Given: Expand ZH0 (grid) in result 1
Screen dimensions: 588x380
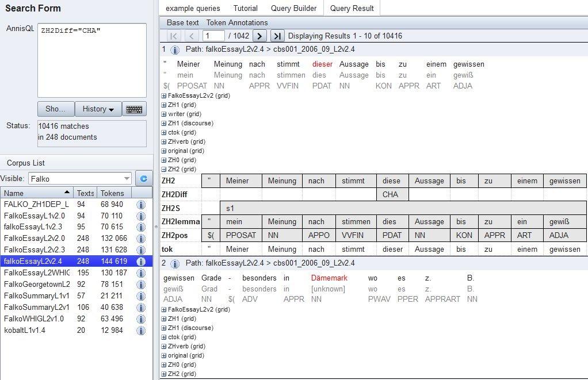Looking at the screenshot, I should [164, 160].
